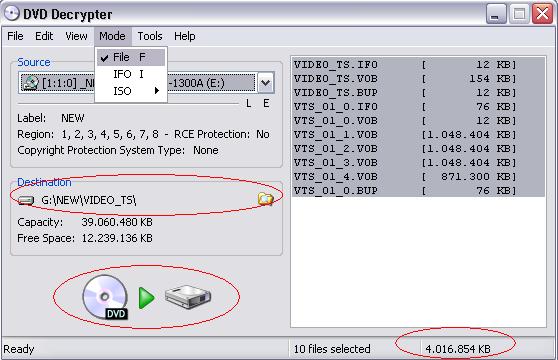
Task: Open the Edit menu
Action: point(44,36)
